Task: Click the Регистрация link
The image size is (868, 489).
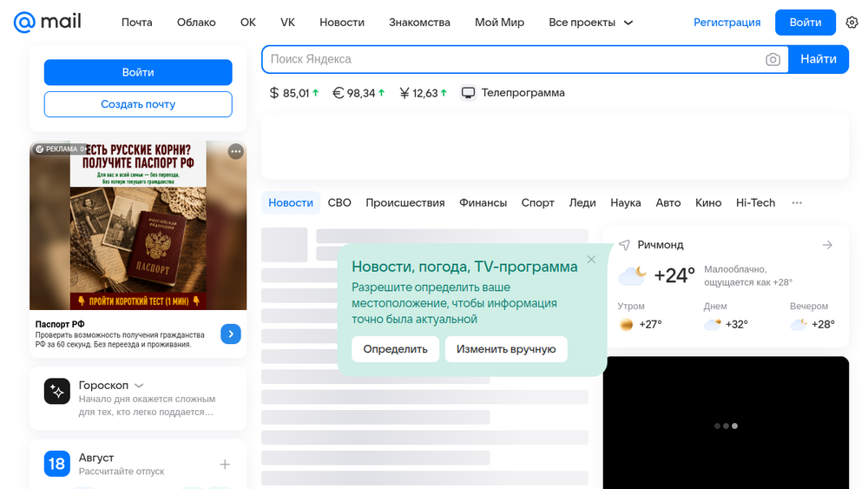Action: coord(727,23)
